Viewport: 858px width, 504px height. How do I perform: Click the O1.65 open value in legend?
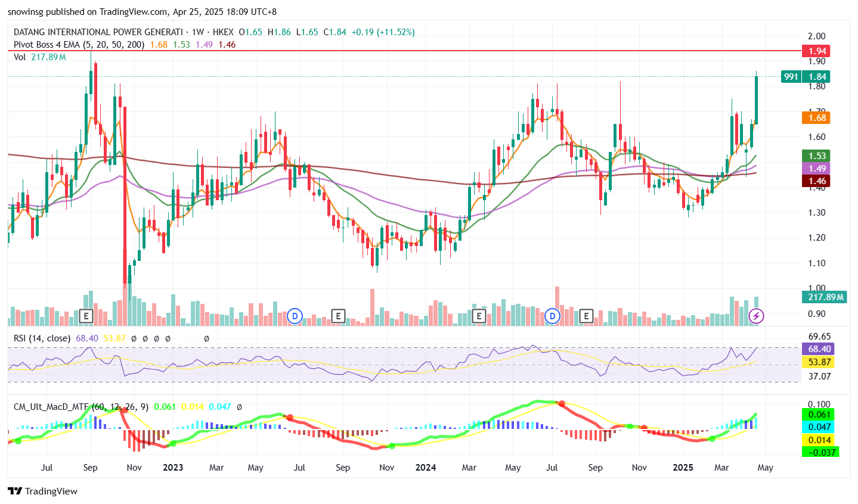[250, 32]
